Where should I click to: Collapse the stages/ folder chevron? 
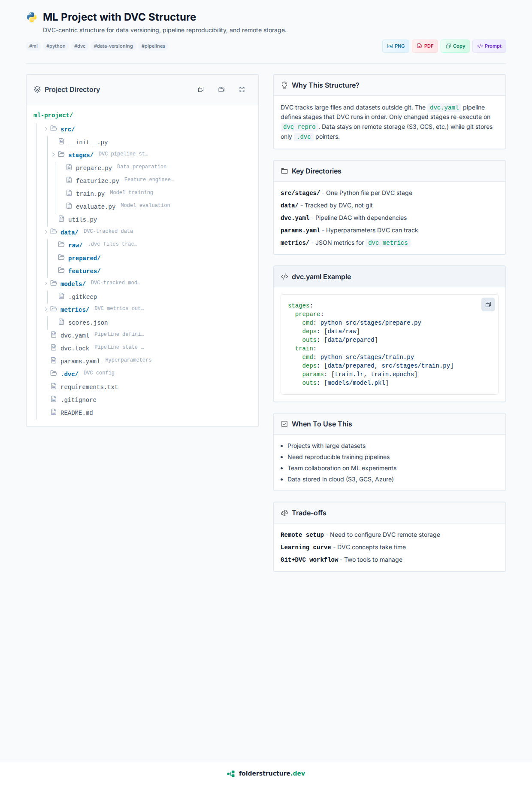54,155
